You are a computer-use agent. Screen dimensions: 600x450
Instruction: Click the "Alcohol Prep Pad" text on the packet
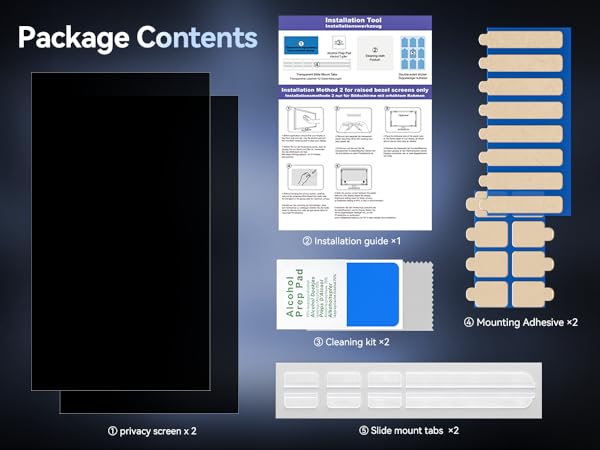click(x=295, y=293)
